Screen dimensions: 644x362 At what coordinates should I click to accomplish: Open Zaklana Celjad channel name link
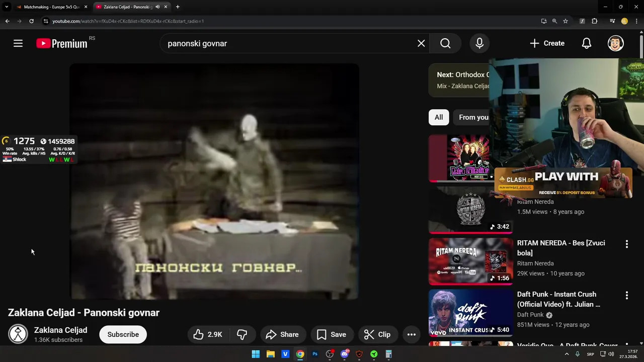click(60, 330)
